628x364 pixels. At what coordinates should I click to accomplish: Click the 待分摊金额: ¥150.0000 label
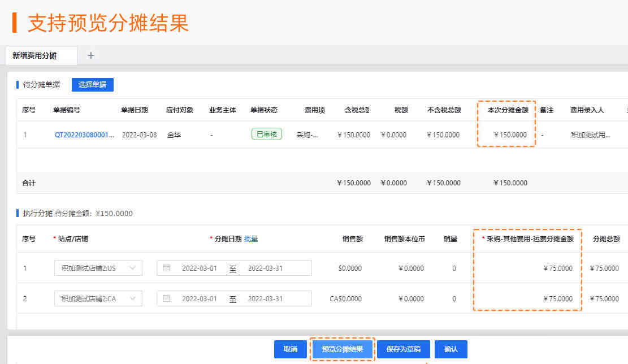[x=94, y=214]
